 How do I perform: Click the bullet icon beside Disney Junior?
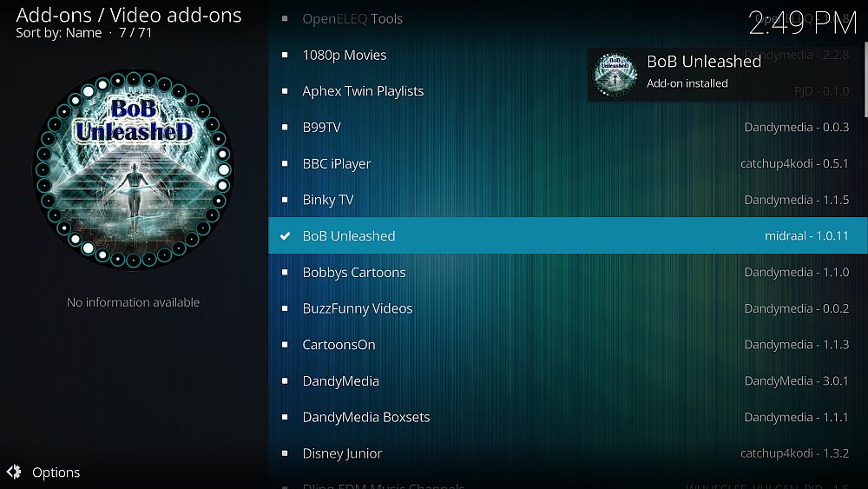pos(285,453)
